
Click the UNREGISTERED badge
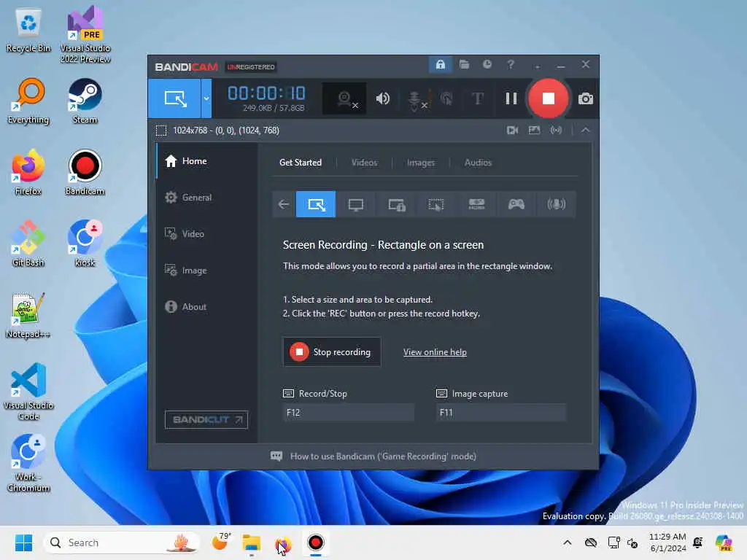tap(251, 67)
